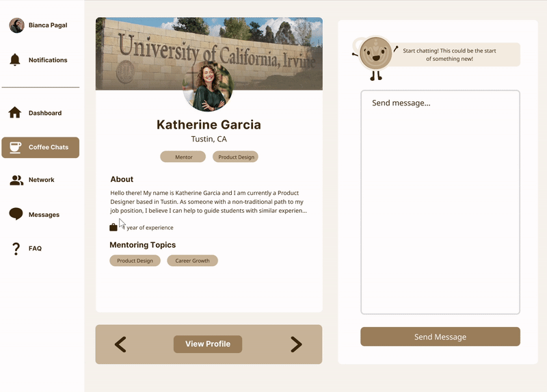Go to previous mentor with left arrow
Image resolution: width=547 pixels, height=392 pixels.
[120, 344]
